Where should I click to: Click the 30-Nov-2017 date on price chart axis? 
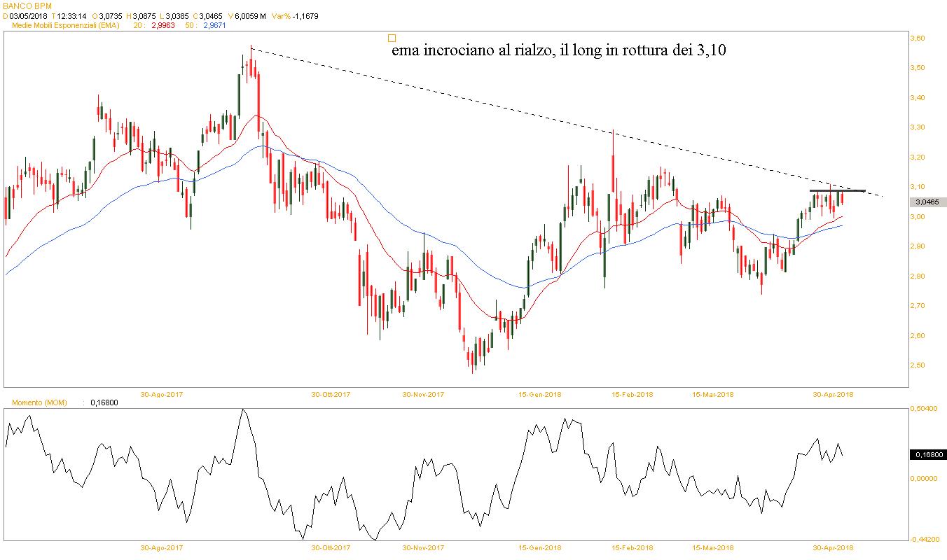tap(424, 394)
